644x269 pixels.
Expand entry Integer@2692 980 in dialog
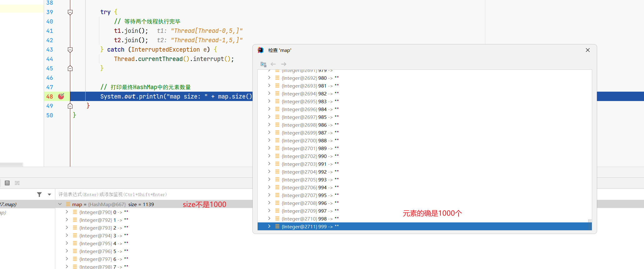(x=269, y=78)
